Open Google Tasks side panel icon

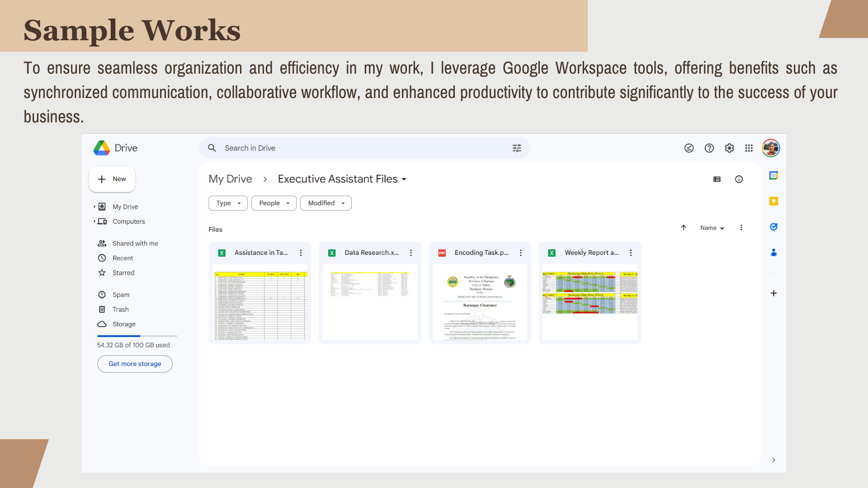coord(774,227)
